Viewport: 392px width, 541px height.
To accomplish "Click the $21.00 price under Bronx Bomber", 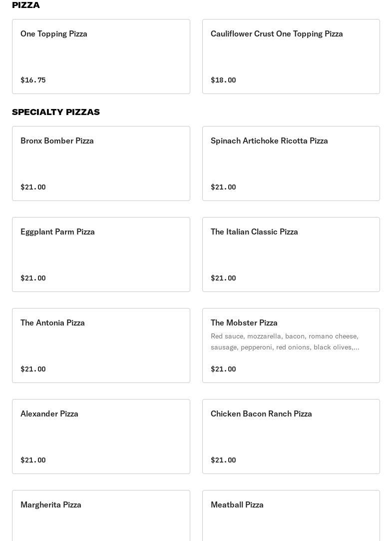I will click(33, 187).
